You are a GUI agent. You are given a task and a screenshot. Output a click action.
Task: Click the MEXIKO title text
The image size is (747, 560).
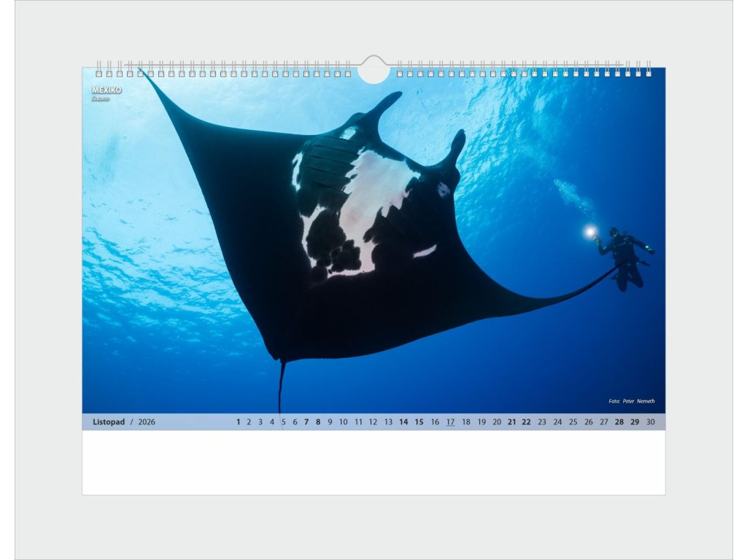107,90
